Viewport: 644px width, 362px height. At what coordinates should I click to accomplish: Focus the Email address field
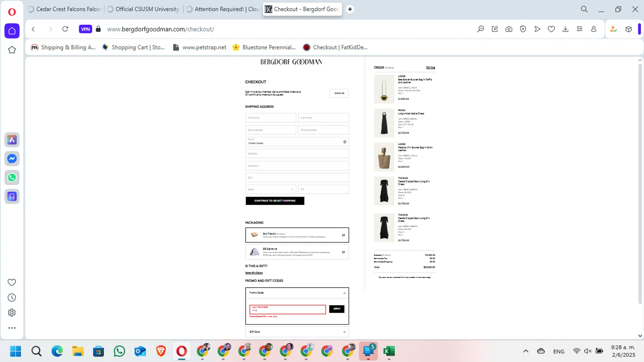(270, 130)
